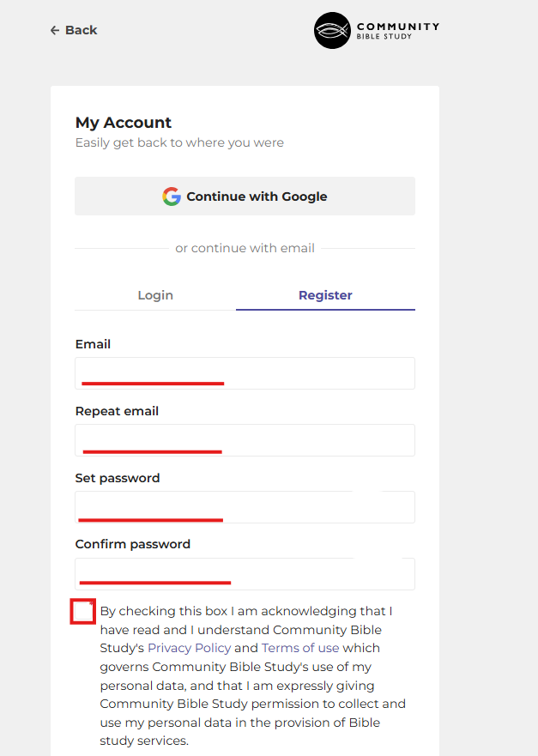Check the privacy consent checkbox
Screen dimensions: 538x756
click(82, 612)
